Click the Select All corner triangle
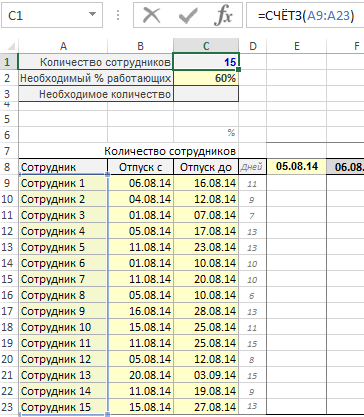Image resolution: width=364 pixels, height=417 pixels. coord(10,46)
